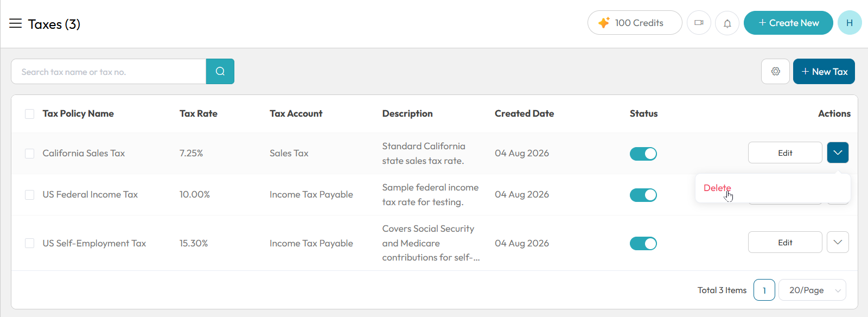Toggle California Sales Tax status off
This screenshot has width=868, height=317.
click(x=643, y=154)
